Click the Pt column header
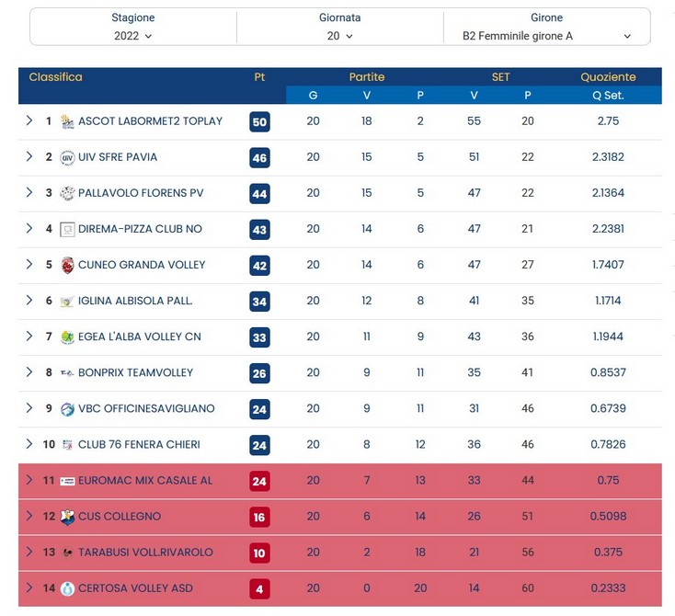 click(259, 77)
